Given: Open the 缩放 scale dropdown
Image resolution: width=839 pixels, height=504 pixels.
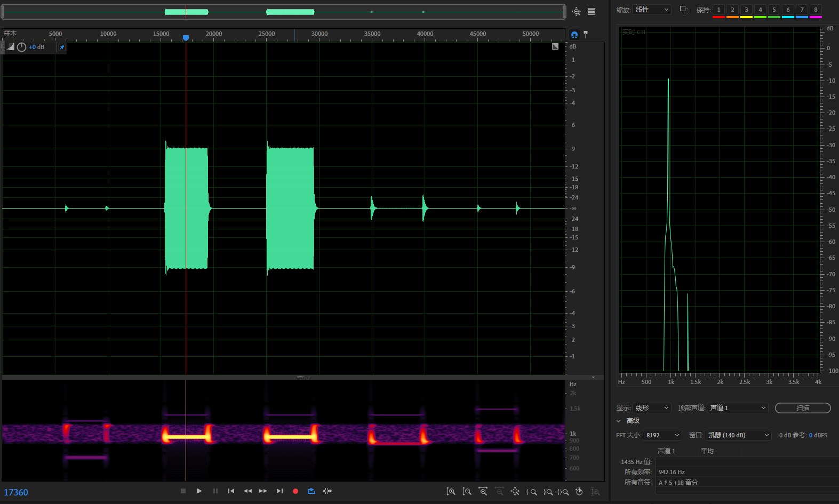Looking at the screenshot, I should (652, 10).
